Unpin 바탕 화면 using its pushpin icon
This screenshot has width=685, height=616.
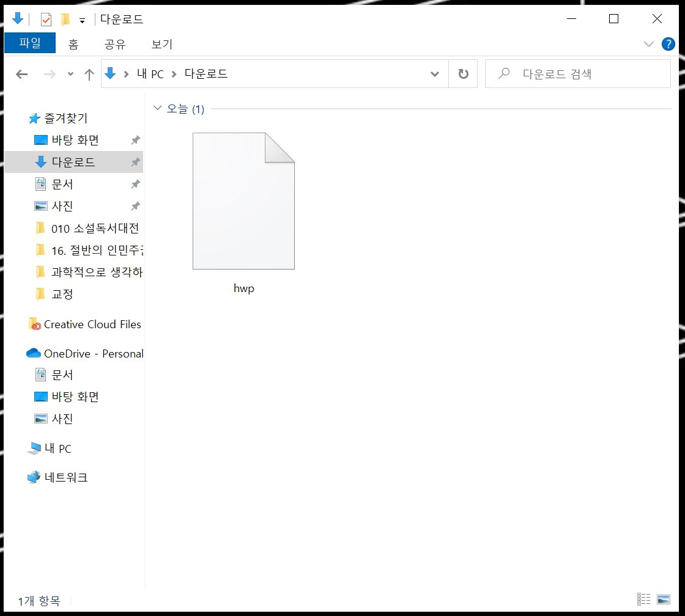(x=135, y=140)
